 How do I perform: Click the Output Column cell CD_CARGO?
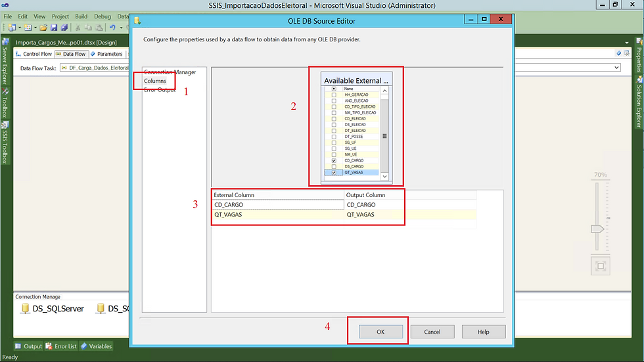(410, 205)
